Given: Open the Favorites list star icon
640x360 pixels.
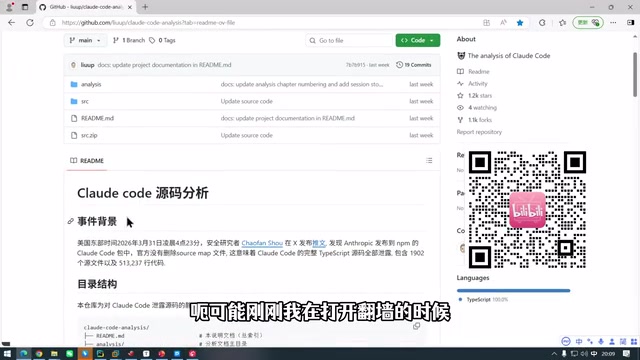Looking at the screenshot, I should point(562,23).
